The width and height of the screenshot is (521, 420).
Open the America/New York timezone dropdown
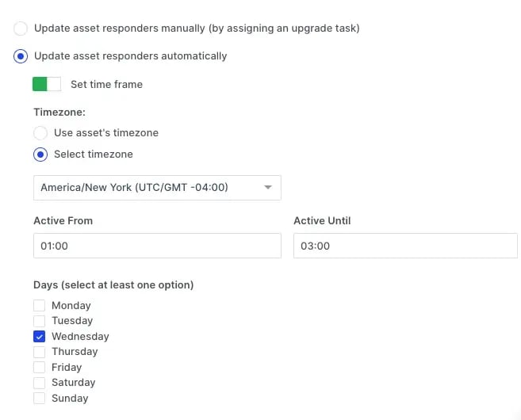(x=157, y=188)
